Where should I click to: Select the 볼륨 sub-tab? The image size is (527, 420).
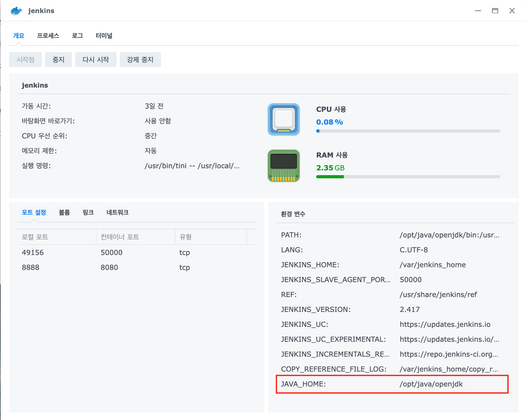pyautogui.click(x=64, y=212)
